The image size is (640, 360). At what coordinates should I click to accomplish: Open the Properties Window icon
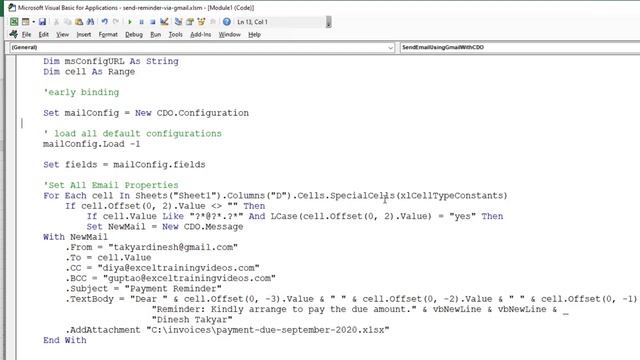coord(190,22)
